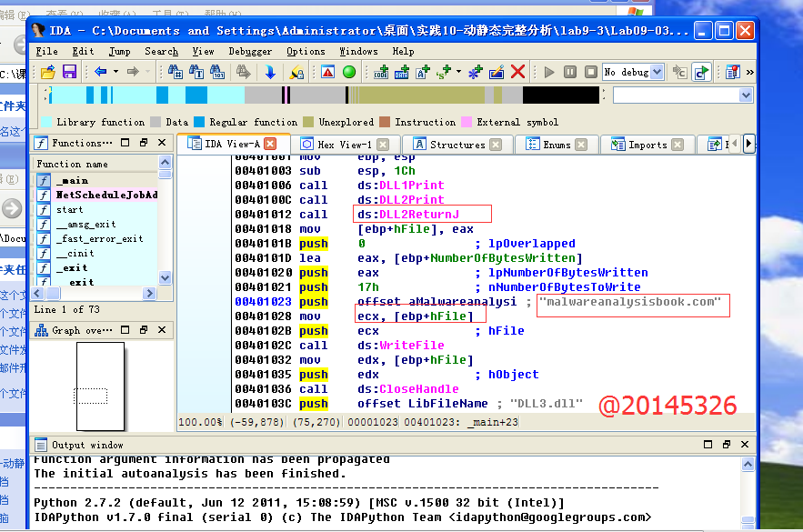The width and height of the screenshot is (803, 532).
Task: Select NetScheduleJobAdd in the functions list
Action: (106, 196)
